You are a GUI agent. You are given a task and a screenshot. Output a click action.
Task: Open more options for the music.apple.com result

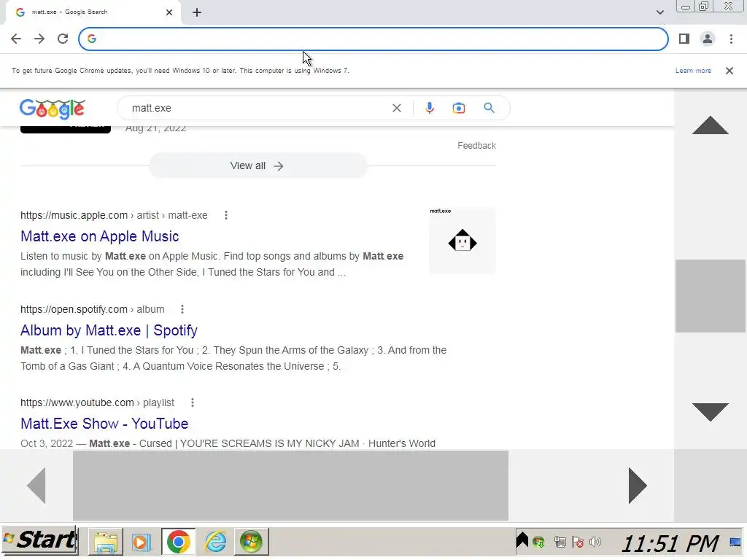tap(226, 215)
